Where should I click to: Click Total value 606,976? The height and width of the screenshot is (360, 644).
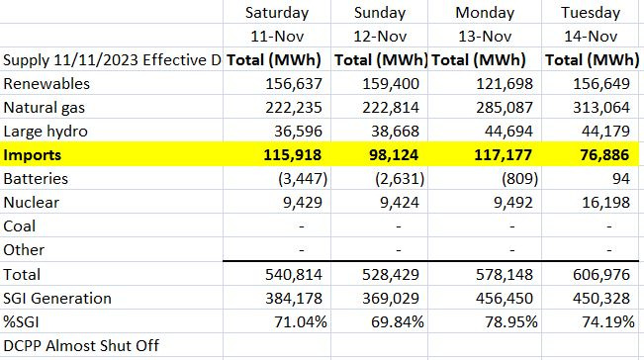click(601, 274)
